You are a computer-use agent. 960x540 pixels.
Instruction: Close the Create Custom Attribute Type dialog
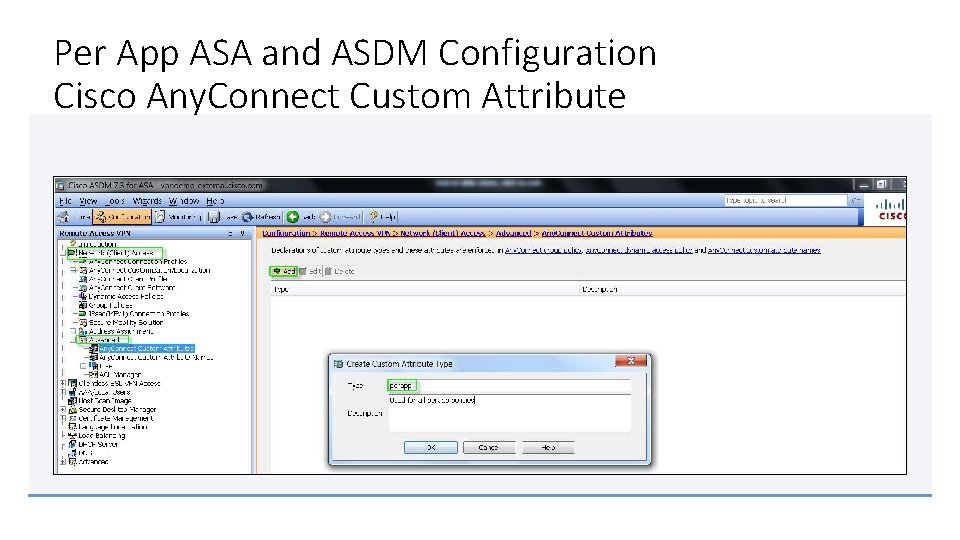(631, 361)
